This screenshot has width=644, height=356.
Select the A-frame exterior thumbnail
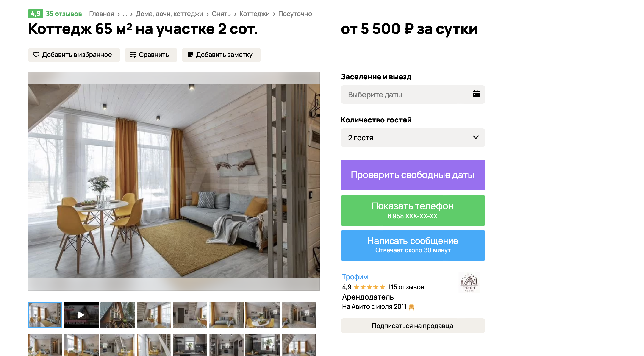[117, 315]
